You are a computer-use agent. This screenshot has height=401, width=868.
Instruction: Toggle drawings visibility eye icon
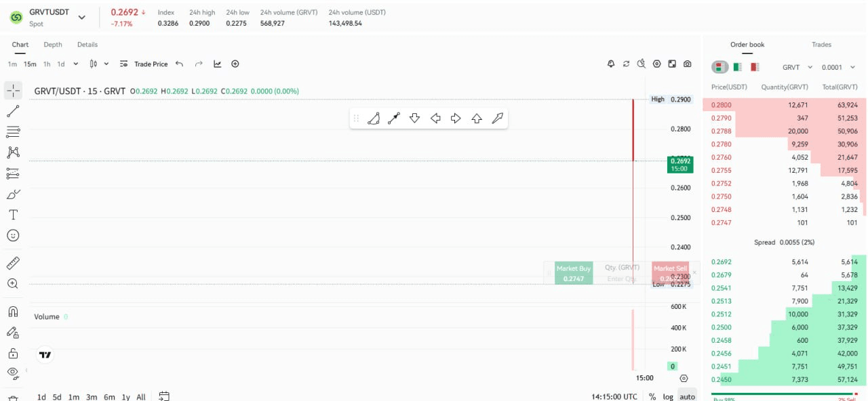click(13, 373)
